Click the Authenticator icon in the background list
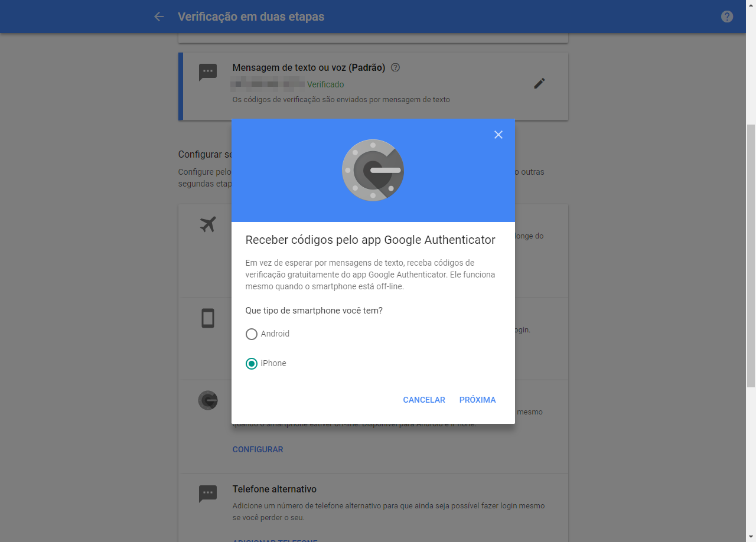Screen dimensions: 756x542 [x=208, y=400]
